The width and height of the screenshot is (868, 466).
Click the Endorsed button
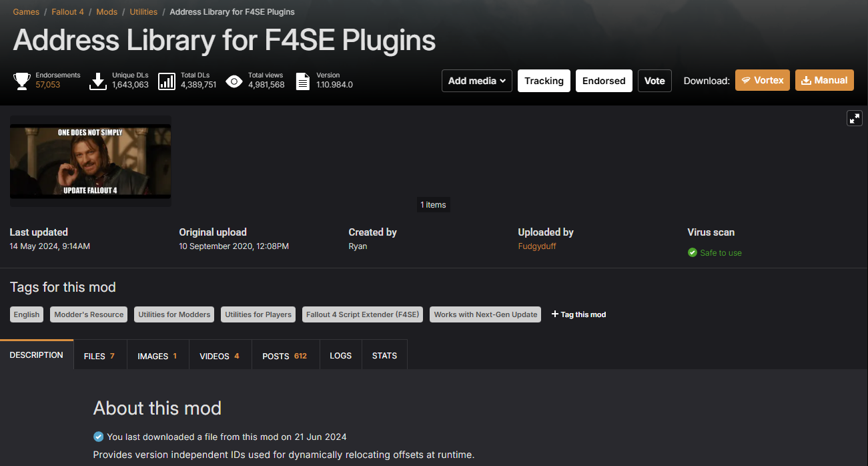click(604, 81)
